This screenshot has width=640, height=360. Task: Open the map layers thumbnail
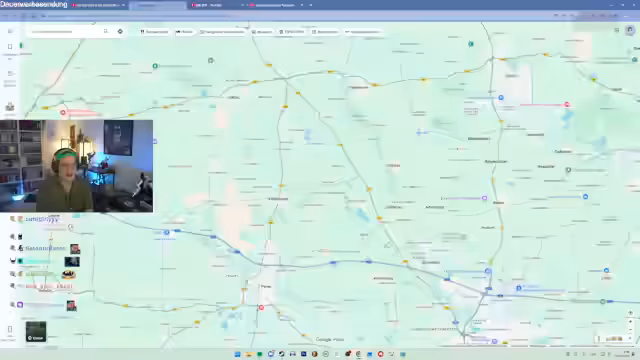point(36,331)
